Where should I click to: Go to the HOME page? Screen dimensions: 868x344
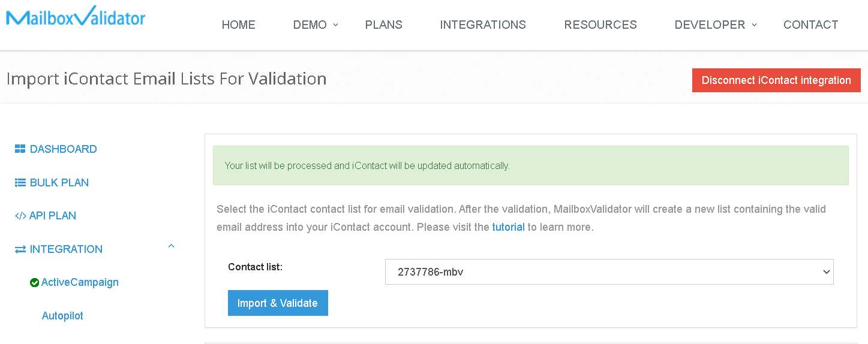pyautogui.click(x=239, y=25)
